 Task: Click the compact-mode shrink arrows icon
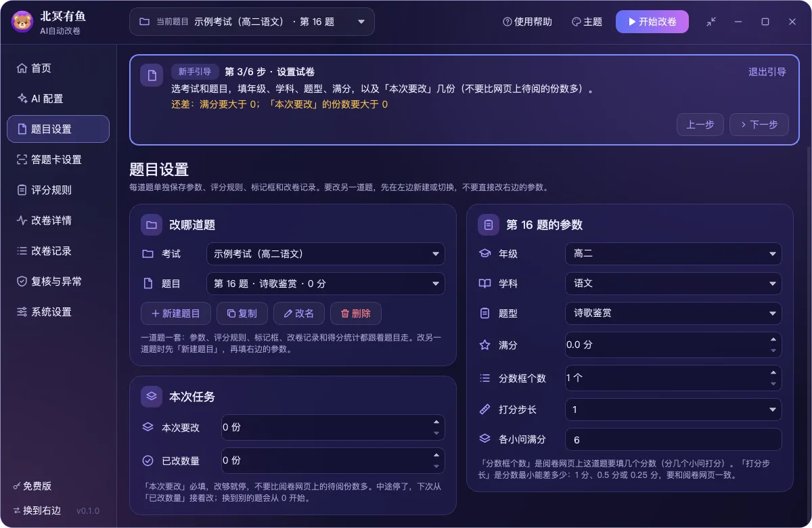(x=711, y=22)
